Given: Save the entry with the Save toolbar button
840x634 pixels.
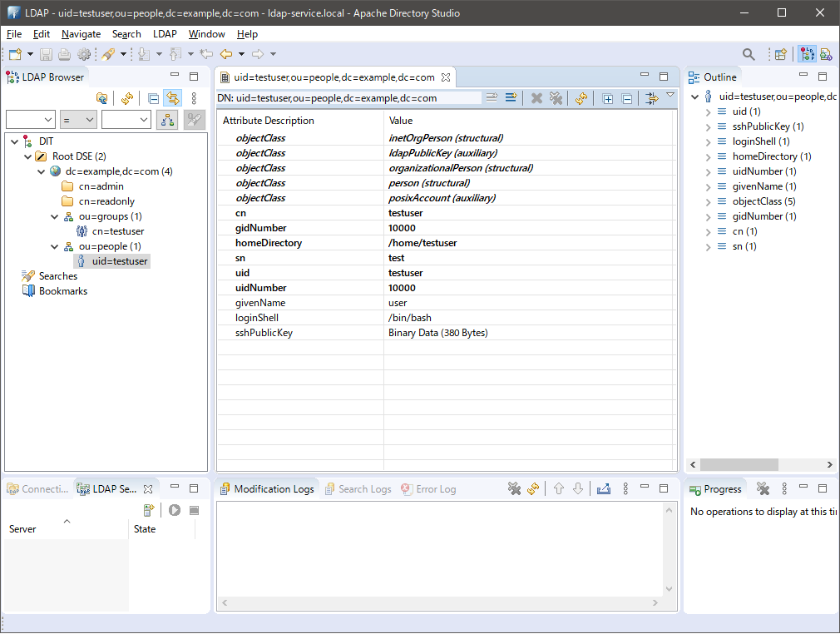Looking at the screenshot, I should tap(45, 53).
